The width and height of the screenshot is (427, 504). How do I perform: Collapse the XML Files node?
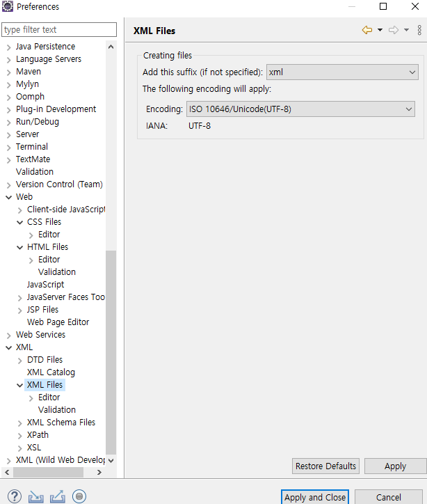click(20, 386)
